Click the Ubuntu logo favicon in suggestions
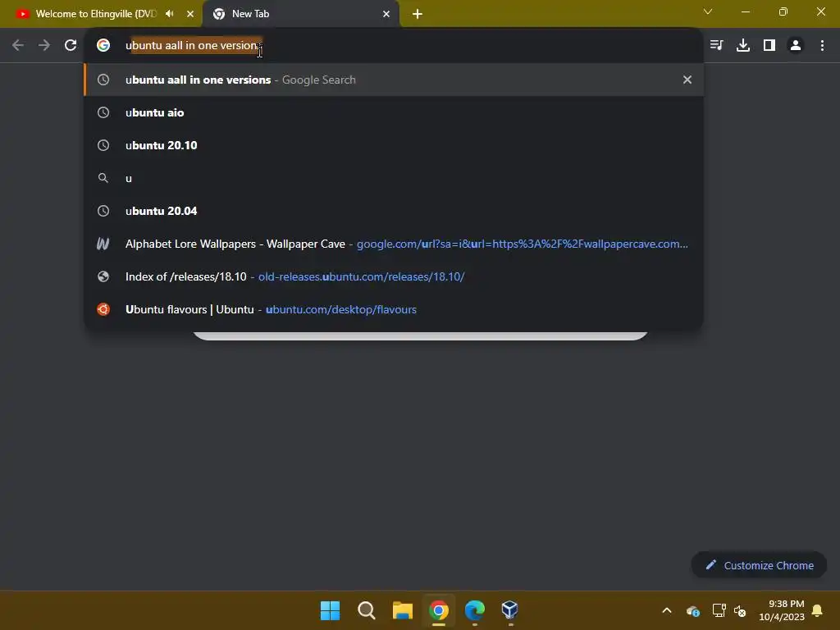 [103, 309]
